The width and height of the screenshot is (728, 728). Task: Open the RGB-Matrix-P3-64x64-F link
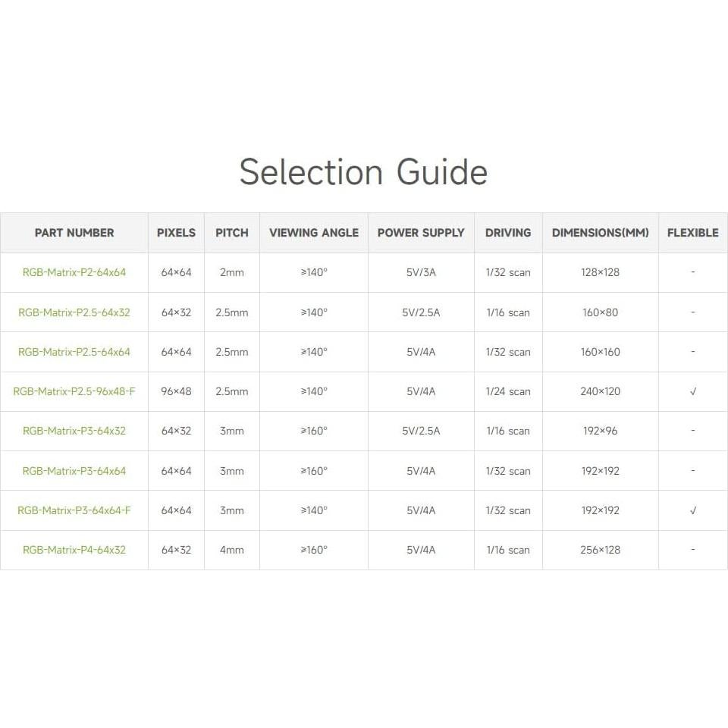pyautogui.click(x=74, y=510)
